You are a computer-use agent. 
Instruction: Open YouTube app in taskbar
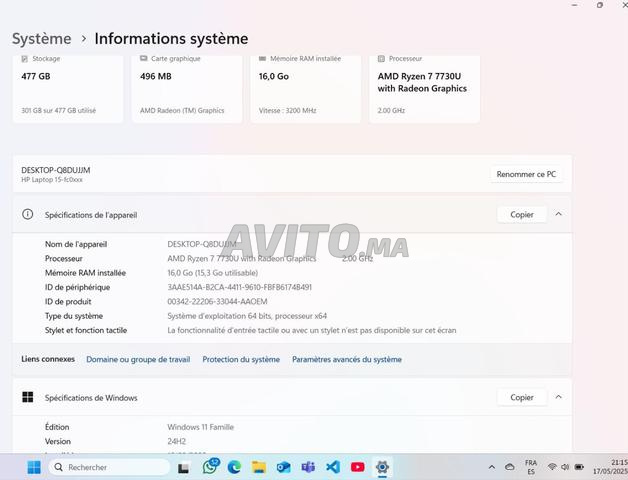357,467
